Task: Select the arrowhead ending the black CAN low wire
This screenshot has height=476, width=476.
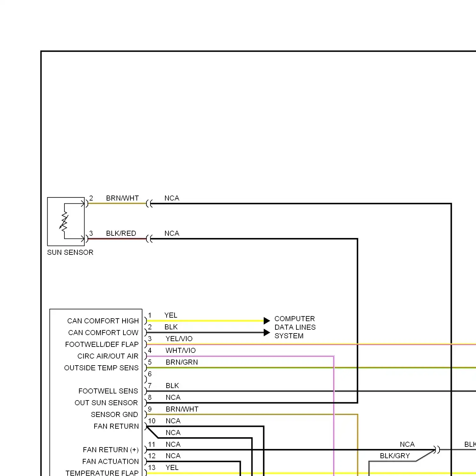Action: 267,333
